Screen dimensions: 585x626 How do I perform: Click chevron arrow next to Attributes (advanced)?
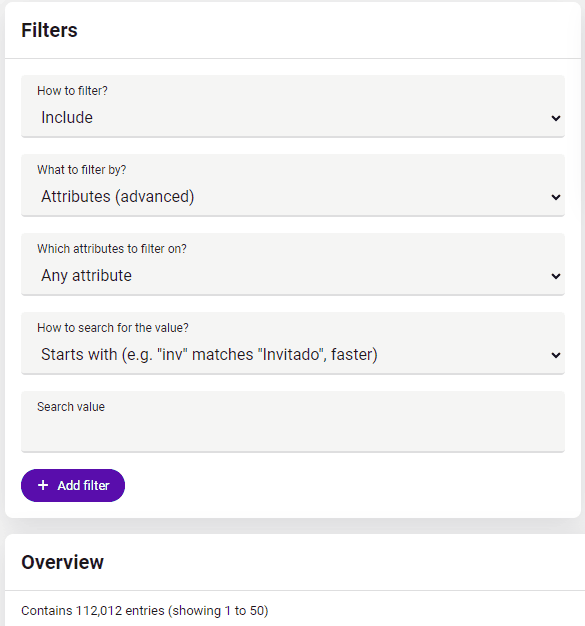point(555,197)
